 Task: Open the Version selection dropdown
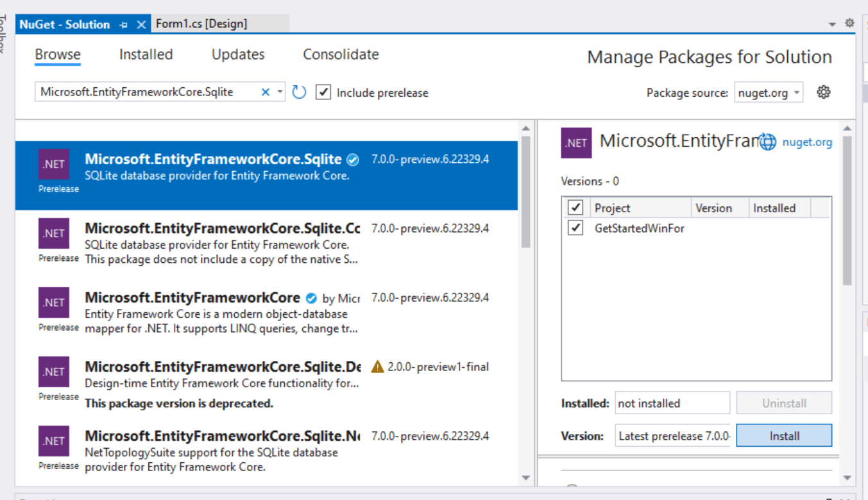[x=672, y=435]
